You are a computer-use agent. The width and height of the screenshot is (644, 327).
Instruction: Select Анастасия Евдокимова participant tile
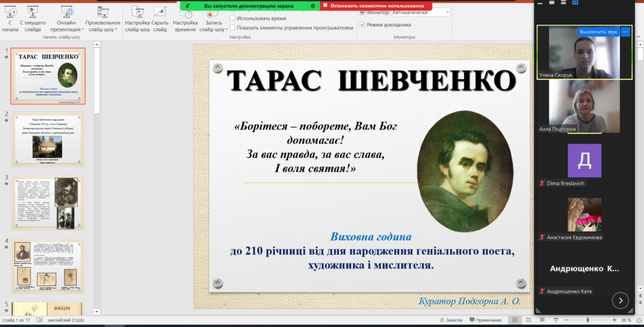[584, 215]
